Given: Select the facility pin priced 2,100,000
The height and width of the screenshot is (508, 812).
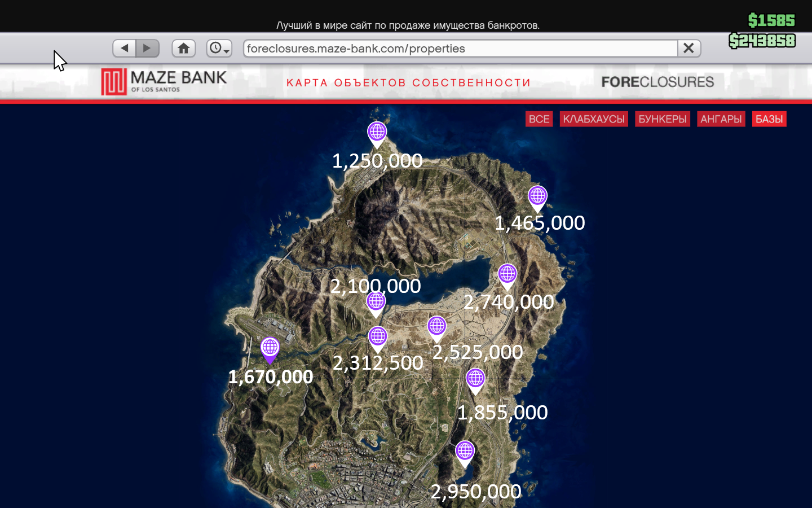Looking at the screenshot, I should click(x=376, y=304).
